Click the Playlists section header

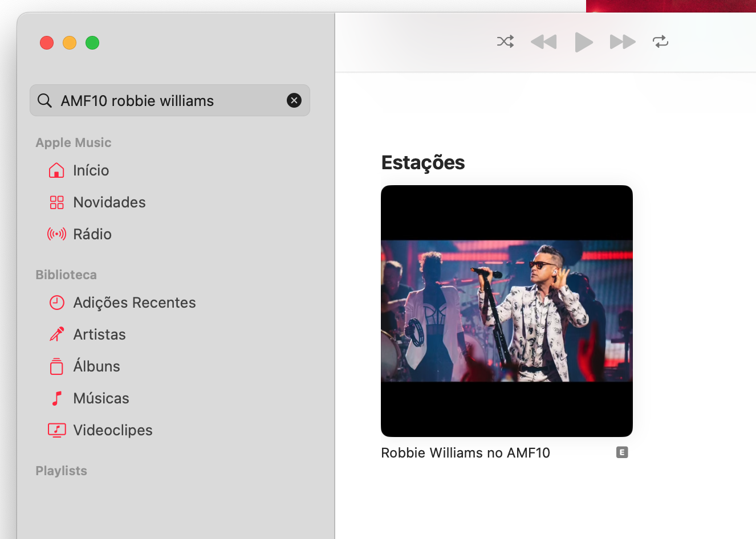[62, 471]
